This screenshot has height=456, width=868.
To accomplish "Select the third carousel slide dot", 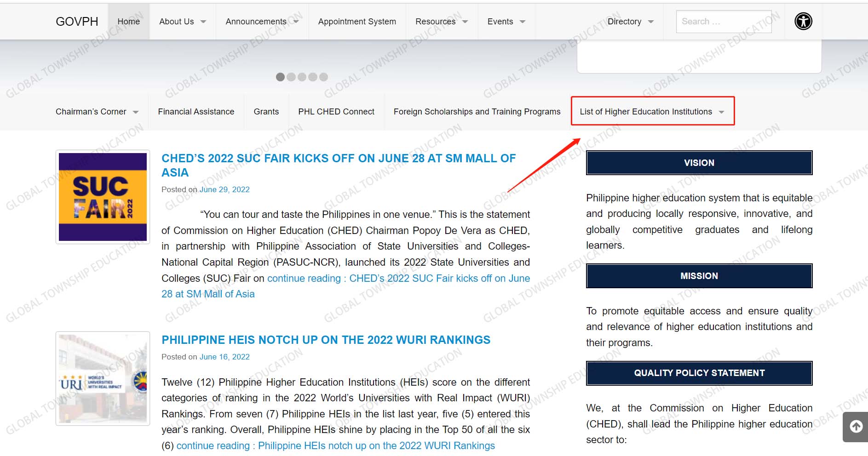I will 302,77.
